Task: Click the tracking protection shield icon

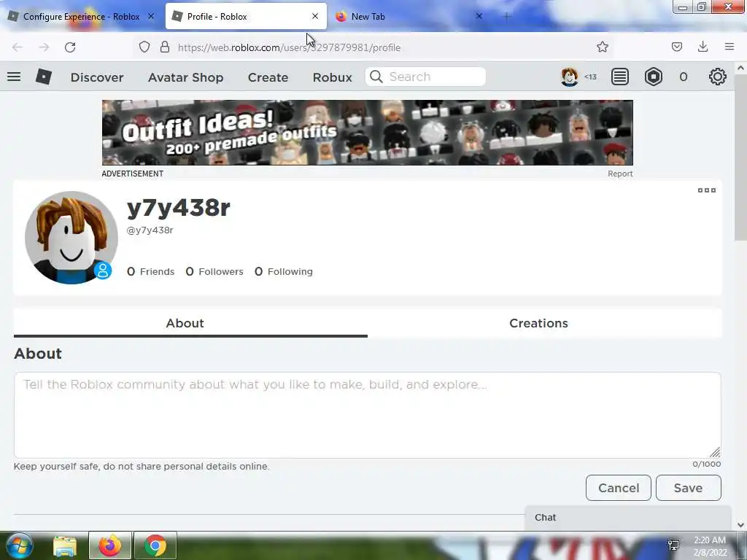Action: tap(144, 47)
